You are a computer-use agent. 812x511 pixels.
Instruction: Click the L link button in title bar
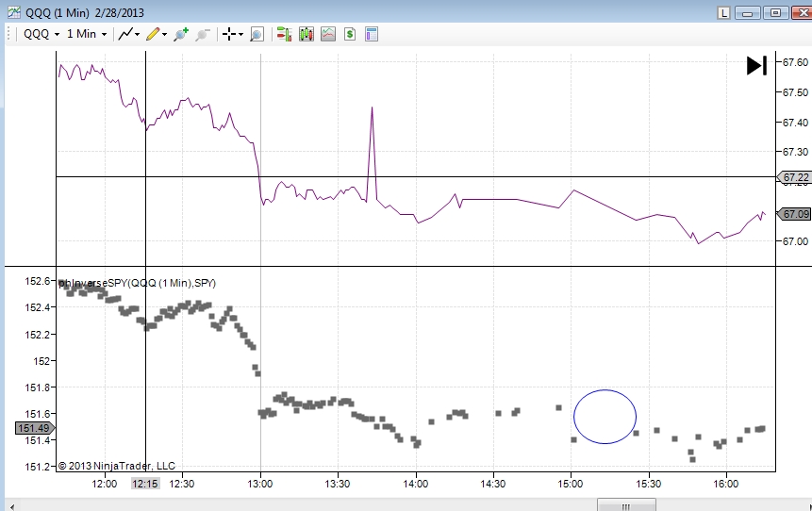click(x=723, y=13)
